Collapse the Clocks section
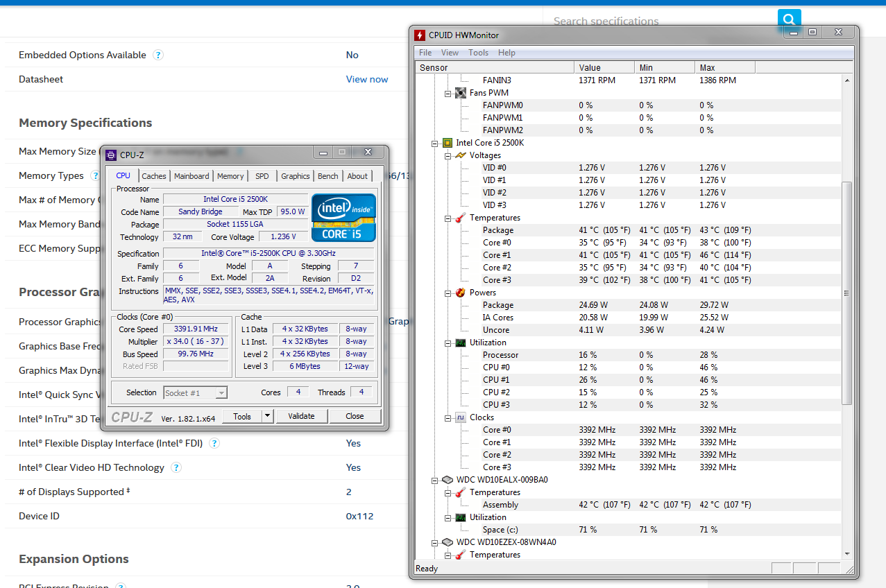The width and height of the screenshot is (886, 588). (x=448, y=417)
